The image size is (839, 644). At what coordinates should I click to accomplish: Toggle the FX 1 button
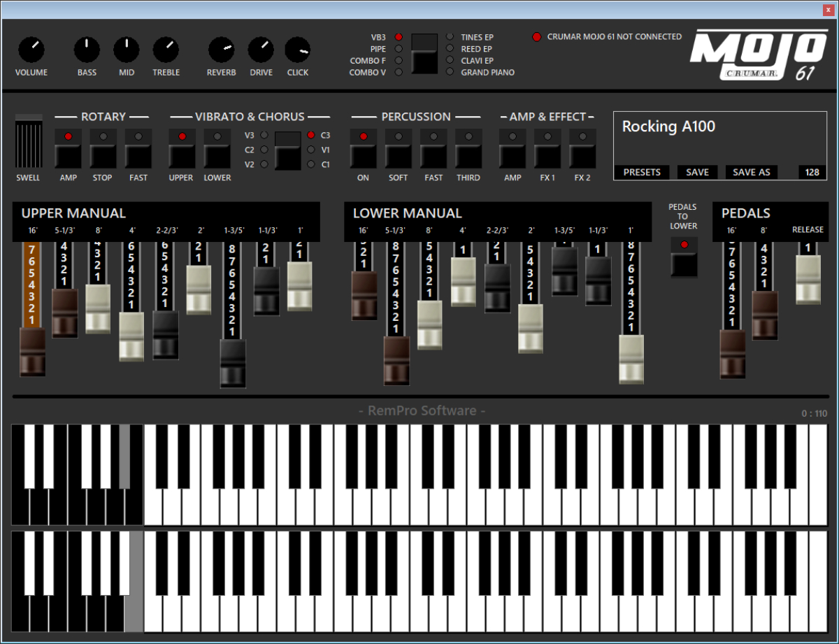pos(547,149)
